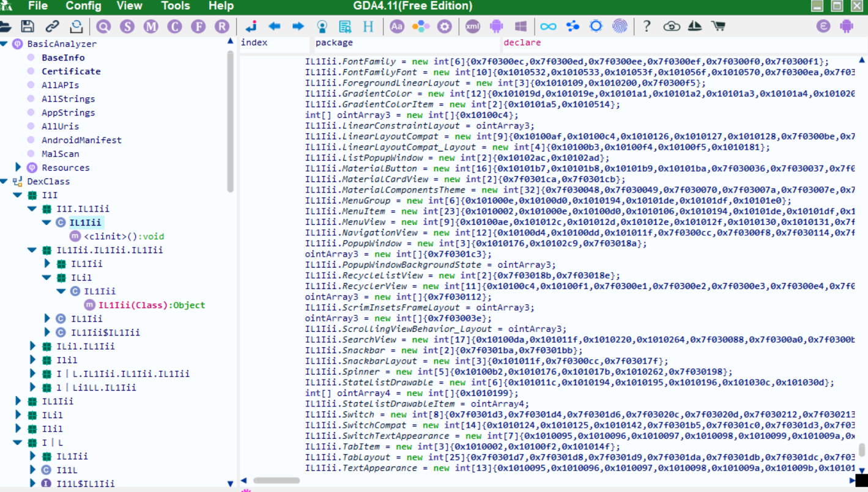Open the Config menu
The height and width of the screenshot is (492, 868).
click(83, 6)
